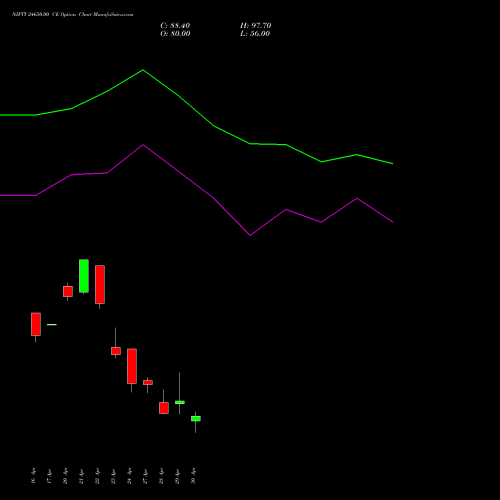
Task: Click the 30 Apr date axis label
Action: (x=193, y=476)
